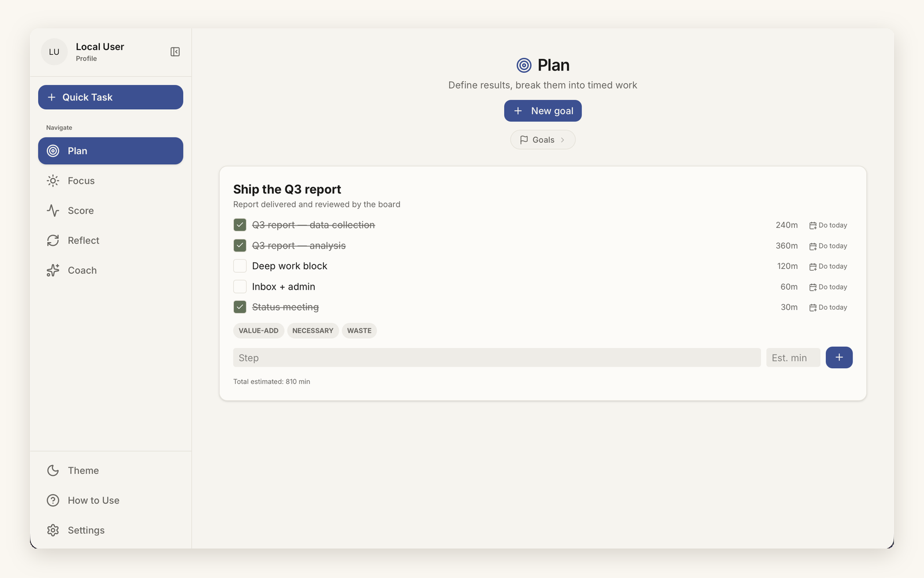Click the Quick Task button

pyautogui.click(x=110, y=97)
